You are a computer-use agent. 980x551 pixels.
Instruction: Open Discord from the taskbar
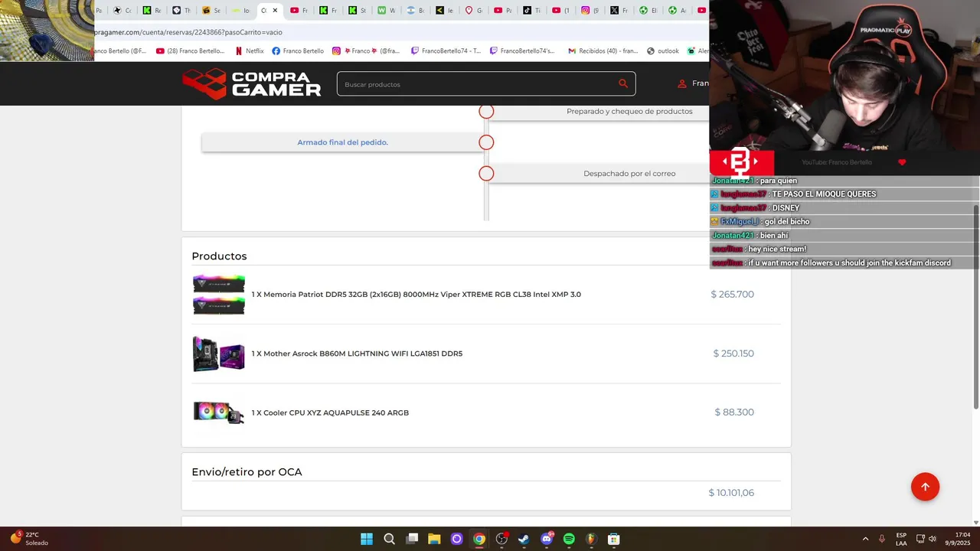pos(547,540)
